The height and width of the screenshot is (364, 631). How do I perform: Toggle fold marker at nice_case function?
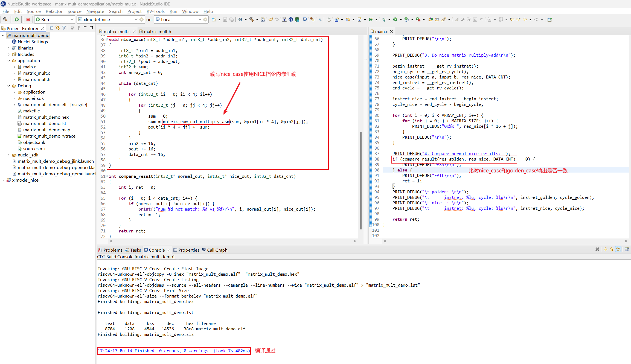point(107,40)
